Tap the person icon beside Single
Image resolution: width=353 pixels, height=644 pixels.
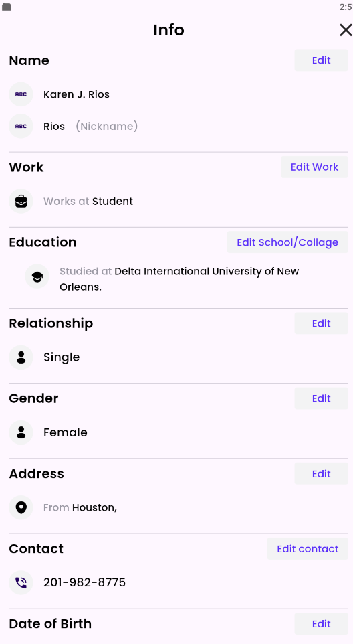point(21,357)
